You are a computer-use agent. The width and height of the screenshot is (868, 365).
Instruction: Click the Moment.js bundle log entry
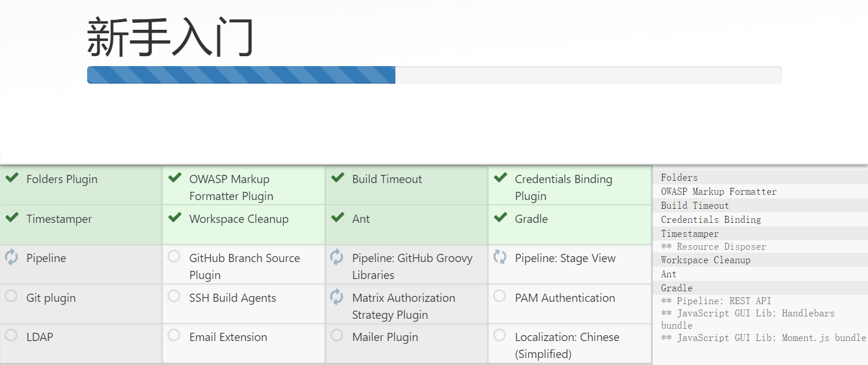click(x=763, y=338)
